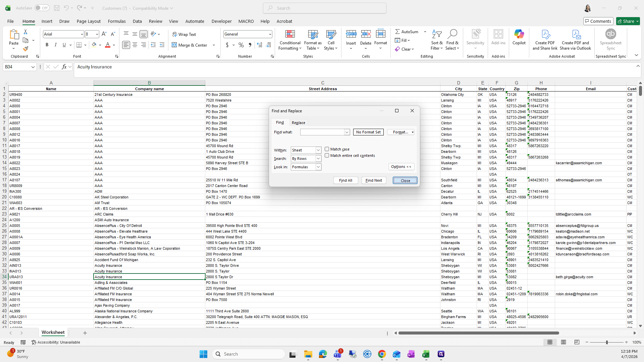Expand the Within dropdown
The height and width of the screenshot is (362, 644).
click(318, 150)
